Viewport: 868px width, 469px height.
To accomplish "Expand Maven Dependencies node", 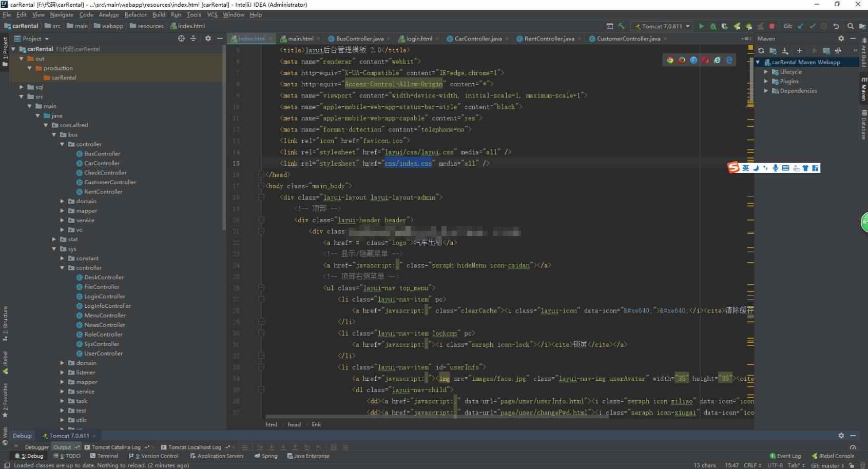I will [x=766, y=91].
